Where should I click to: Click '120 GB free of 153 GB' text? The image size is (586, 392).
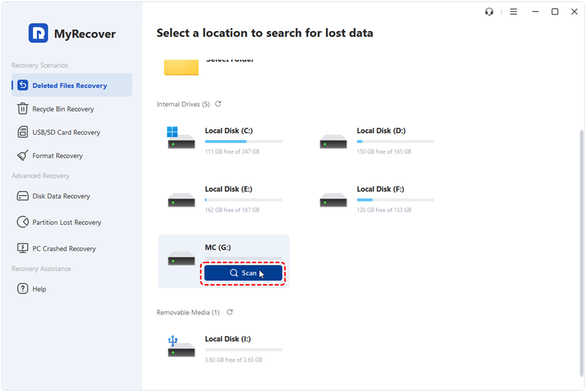tap(384, 210)
